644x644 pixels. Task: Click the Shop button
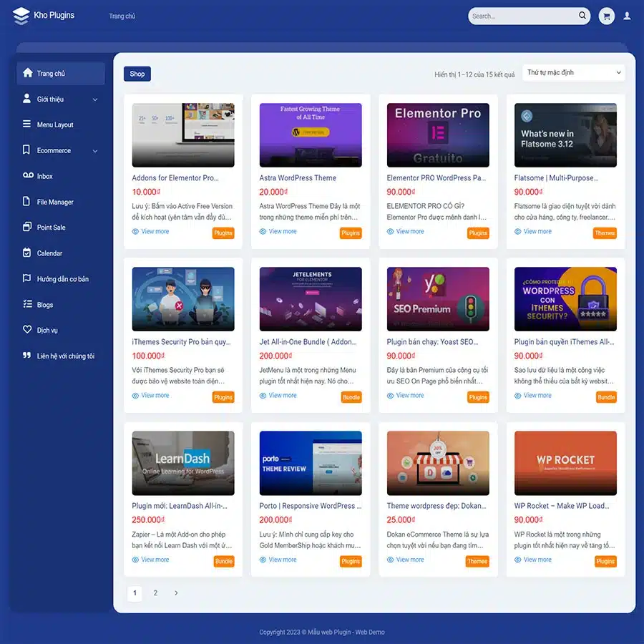click(x=137, y=74)
